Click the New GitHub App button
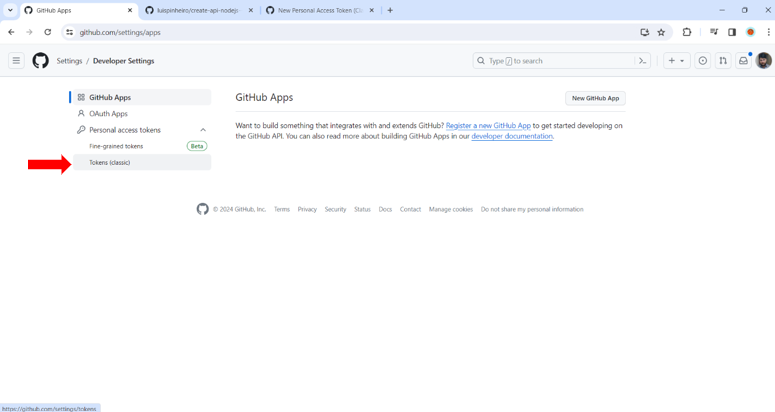 595,98
